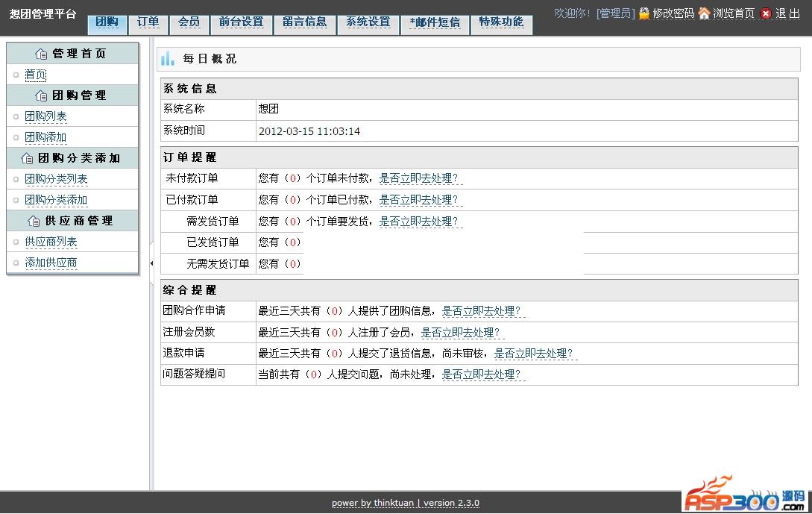Open 团购列表 in the sidebar
This screenshot has width=812, height=514.
pyautogui.click(x=45, y=116)
